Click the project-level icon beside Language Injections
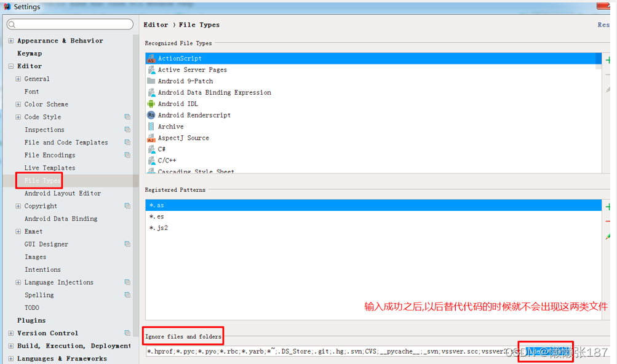 [x=127, y=282]
